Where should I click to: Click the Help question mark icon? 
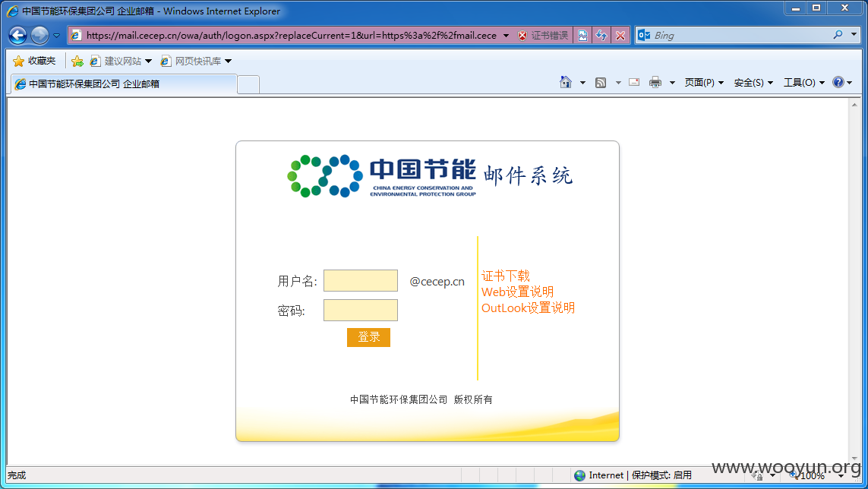838,83
